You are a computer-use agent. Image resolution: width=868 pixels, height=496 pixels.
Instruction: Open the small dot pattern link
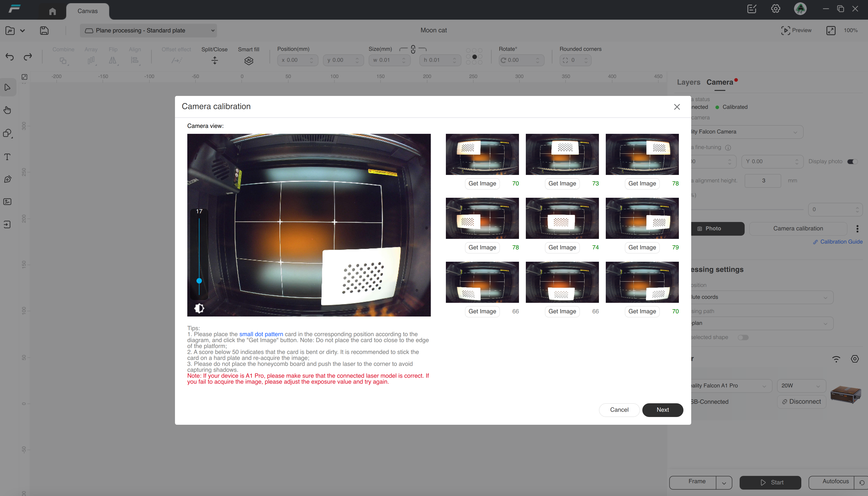pyautogui.click(x=261, y=334)
